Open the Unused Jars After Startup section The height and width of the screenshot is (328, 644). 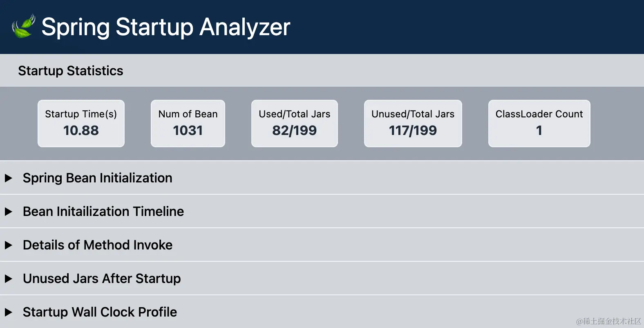(x=102, y=279)
